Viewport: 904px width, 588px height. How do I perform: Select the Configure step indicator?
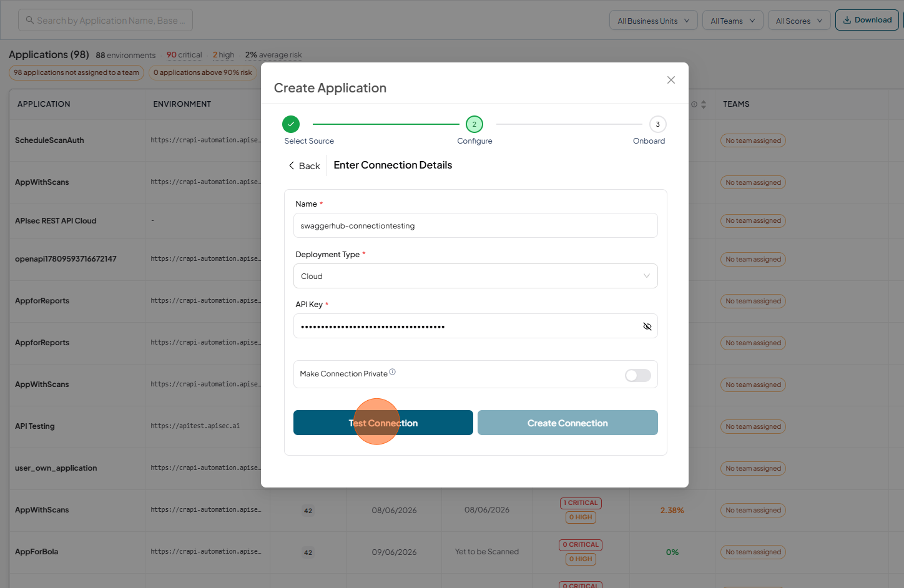point(474,124)
